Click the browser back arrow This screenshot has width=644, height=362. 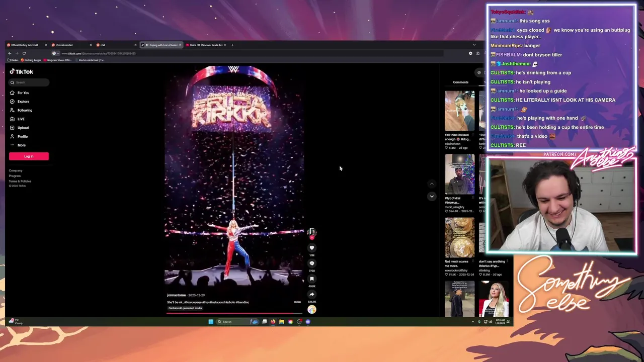pos(10,53)
